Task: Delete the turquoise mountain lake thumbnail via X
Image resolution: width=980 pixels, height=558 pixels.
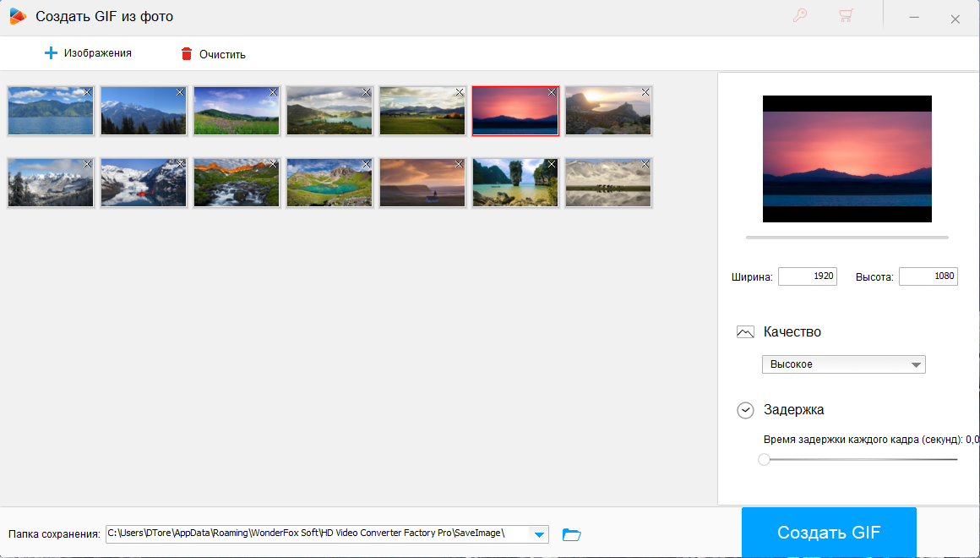Action: point(366,164)
